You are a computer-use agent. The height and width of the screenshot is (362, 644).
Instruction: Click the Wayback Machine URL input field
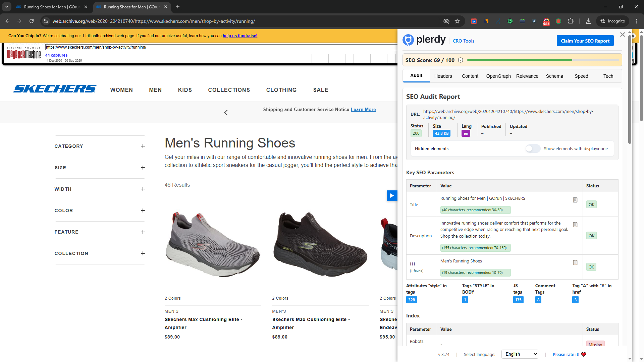coord(221,47)
